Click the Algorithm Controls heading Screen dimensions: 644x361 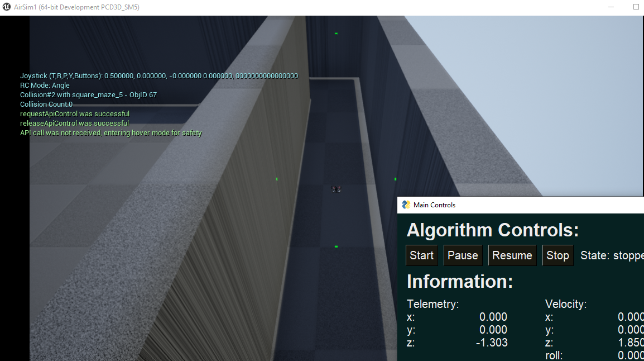(x=492, y=230)
